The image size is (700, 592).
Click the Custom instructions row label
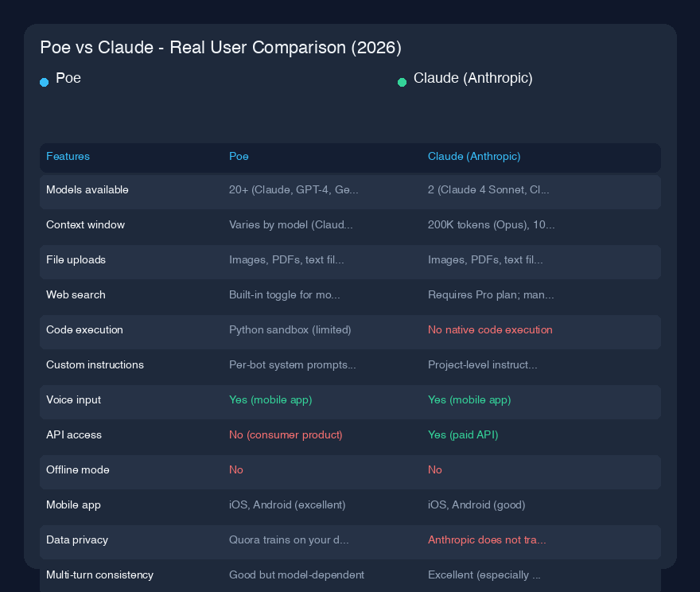pyautogui.click(x=95, y=364)
